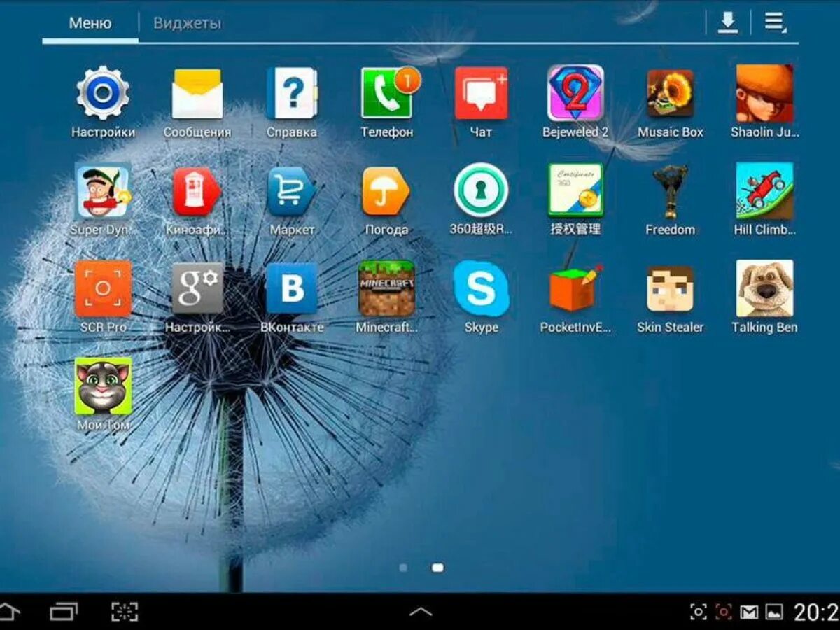This screenshot has height=630, width=840.
Task: Launch the Shaolin Ju... game
Action: pyautogui.click(x=764, y=93)
